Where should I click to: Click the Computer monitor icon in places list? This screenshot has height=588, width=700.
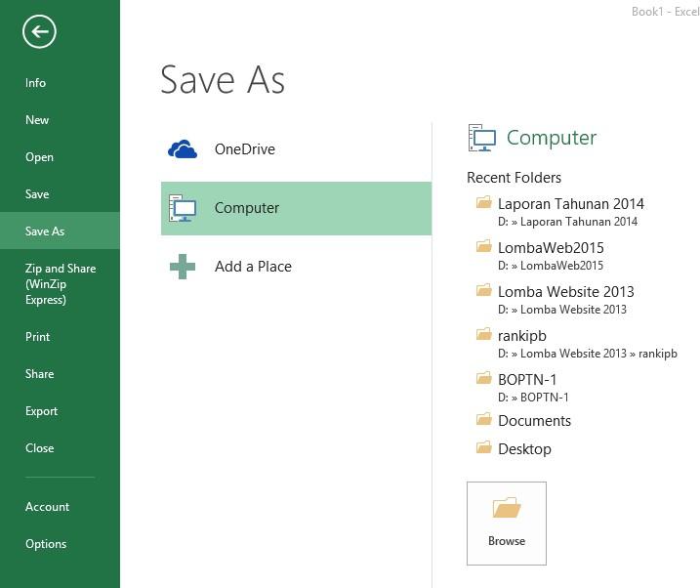tap(183, 208)
